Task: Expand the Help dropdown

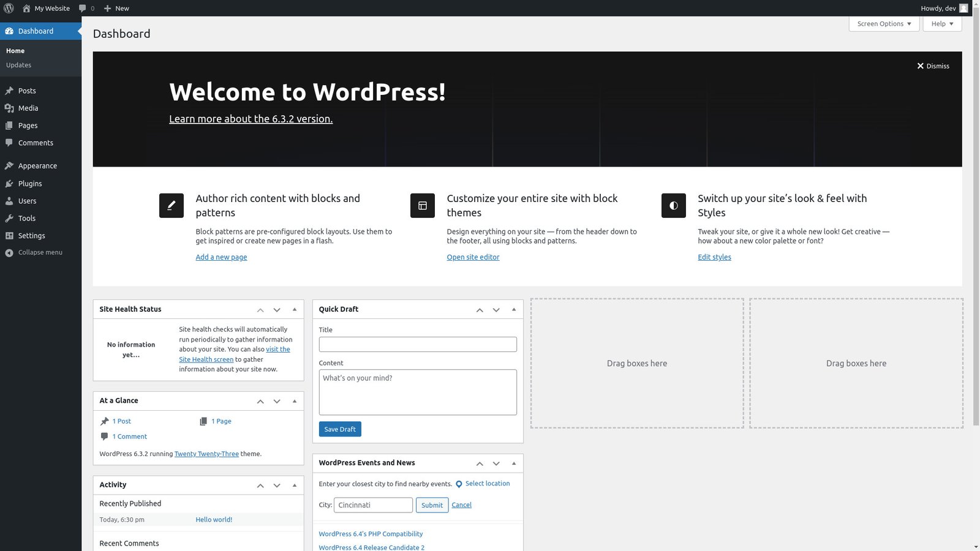Action: click(x=941, y=23)
